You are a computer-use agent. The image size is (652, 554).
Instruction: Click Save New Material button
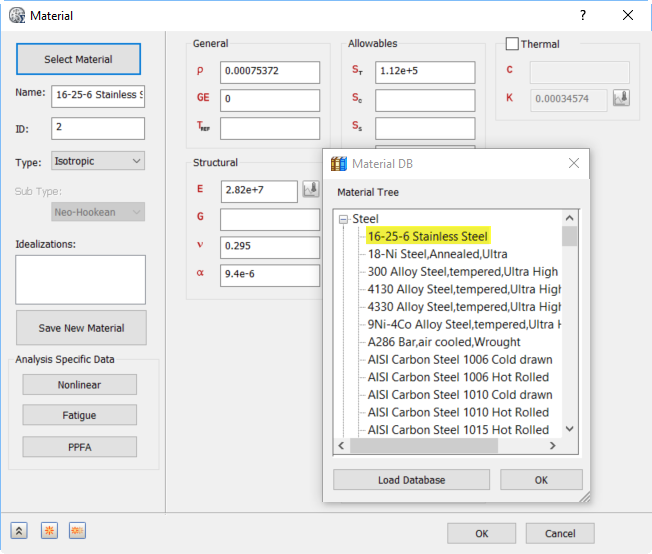(82, 328)
